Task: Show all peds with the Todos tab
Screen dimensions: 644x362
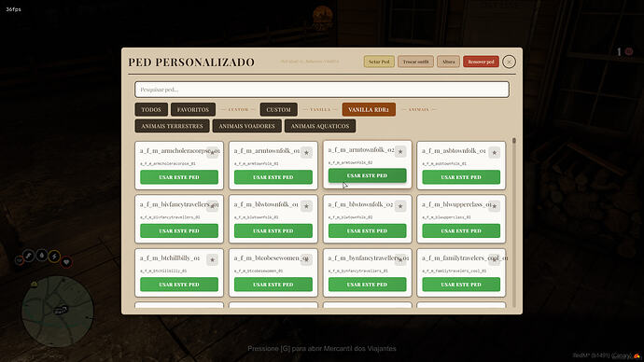Action: [151, 109]
